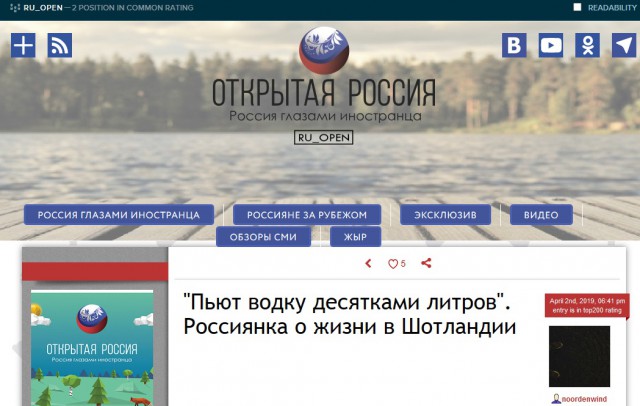Image resolution: width=640 pixels, height=406 pixels.
Task: Open the Odnoklassniki social icon
Action: tap(587, 45)
